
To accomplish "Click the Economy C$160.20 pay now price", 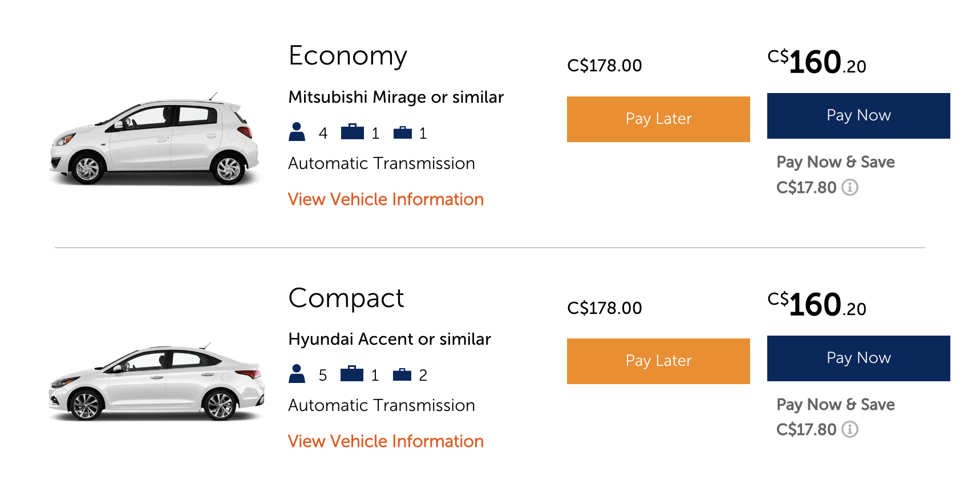I will click(x=817, y=62).
